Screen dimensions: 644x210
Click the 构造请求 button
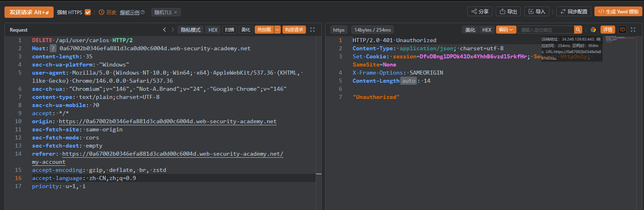(x=294, y=30)
